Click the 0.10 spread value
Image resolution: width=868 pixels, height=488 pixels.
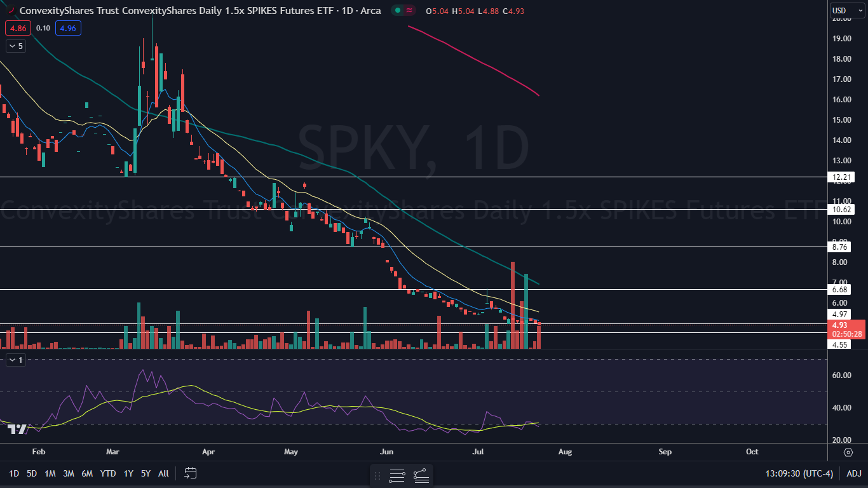click(x=43, y=28)
